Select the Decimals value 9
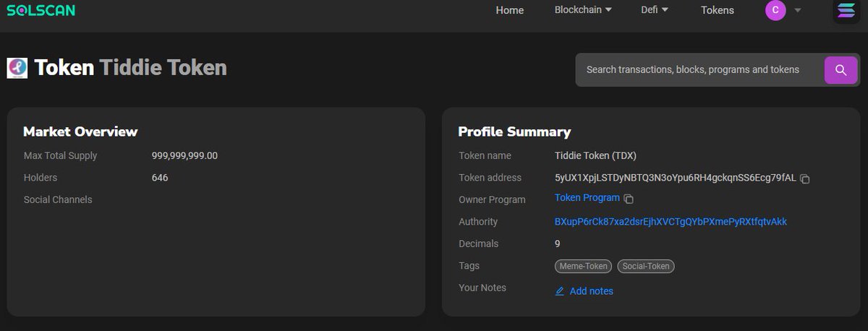This screenshot has width=868, height=331. click(558, 244)
